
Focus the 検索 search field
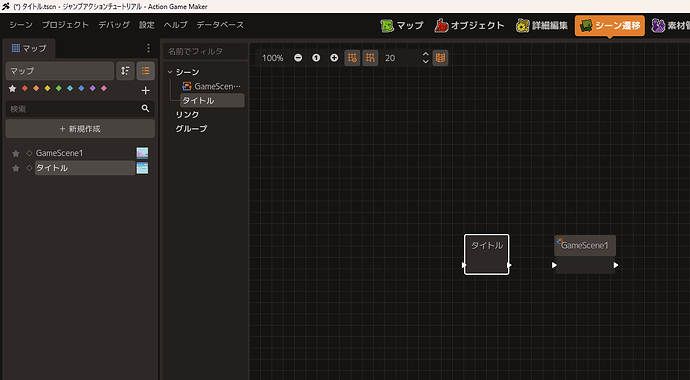(73, 109)
